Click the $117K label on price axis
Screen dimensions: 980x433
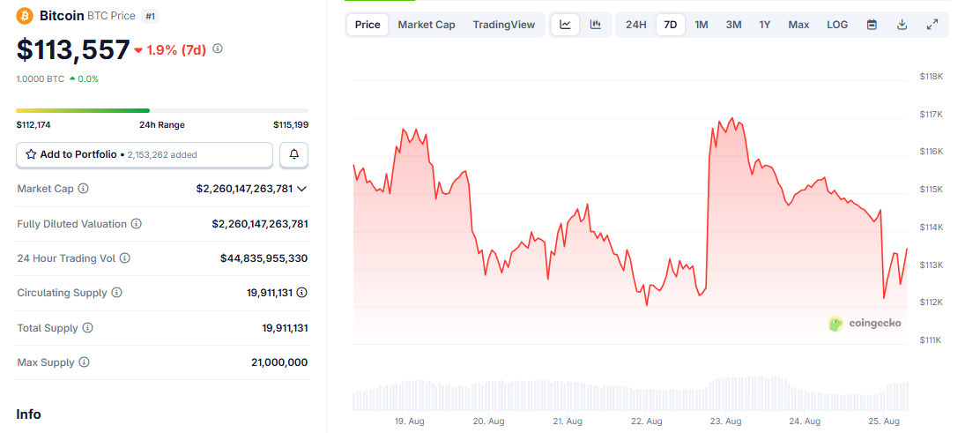click(931, 114)
